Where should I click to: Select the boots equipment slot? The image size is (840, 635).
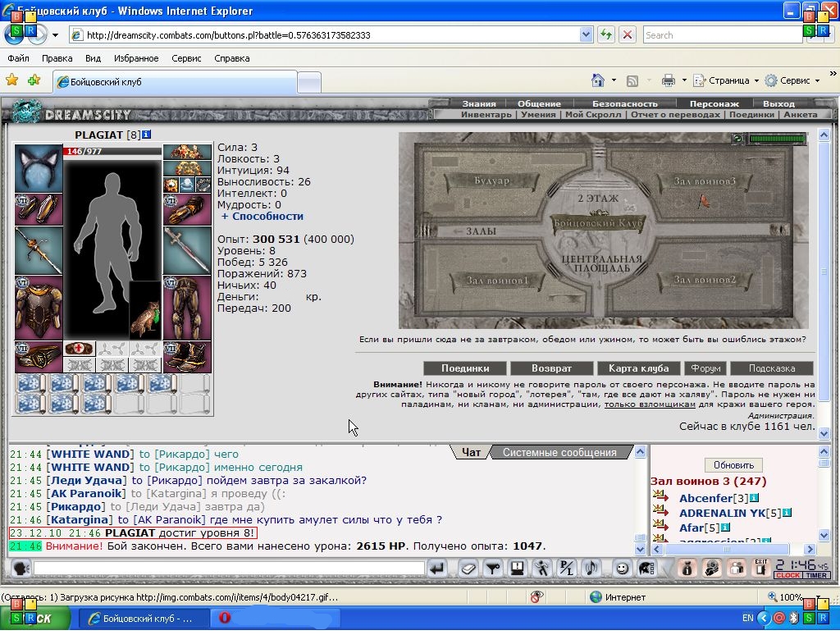[187, 357]
